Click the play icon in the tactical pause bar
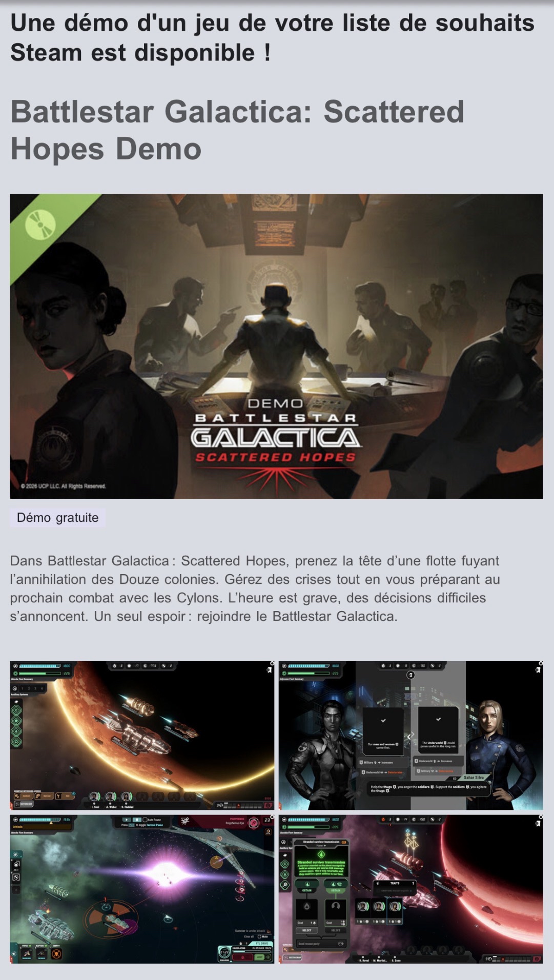This screenshot has height=980, width=554. (x=127, y=820)
